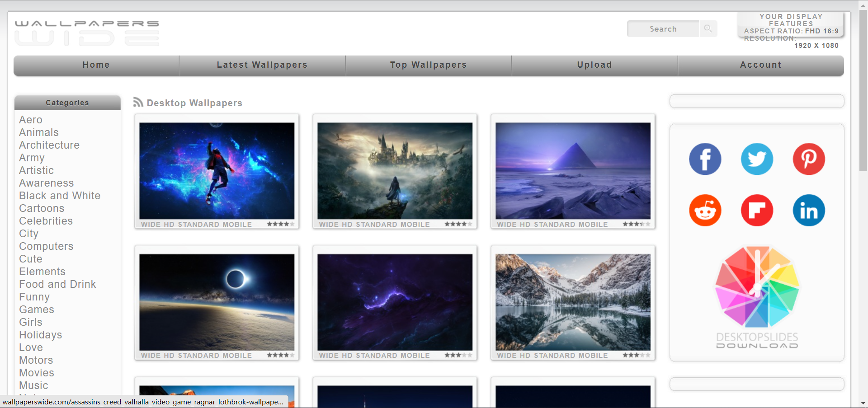The image size is (868, 408).
Task: Click the Pinterest share icon
Action: (x=809, y=159)
